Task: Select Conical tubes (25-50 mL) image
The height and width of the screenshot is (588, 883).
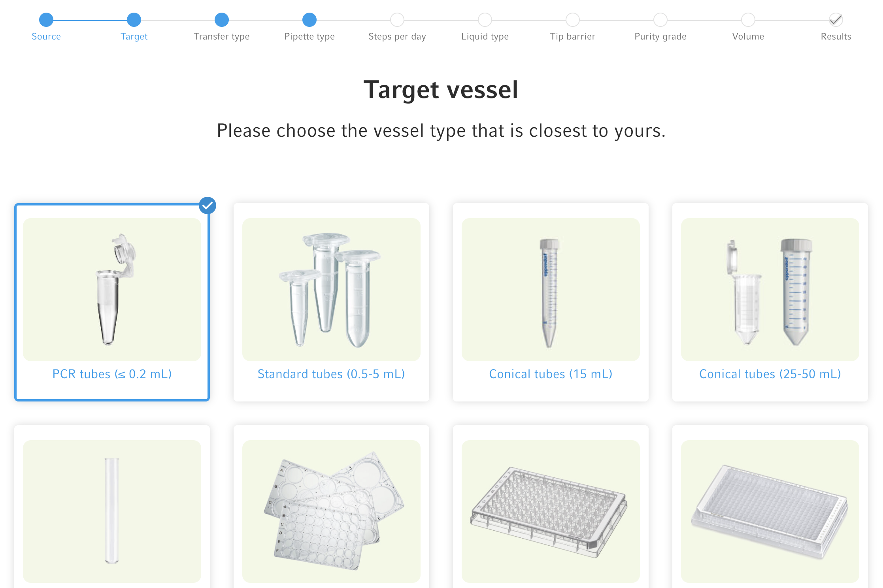Action: click(x=770, y=289)
